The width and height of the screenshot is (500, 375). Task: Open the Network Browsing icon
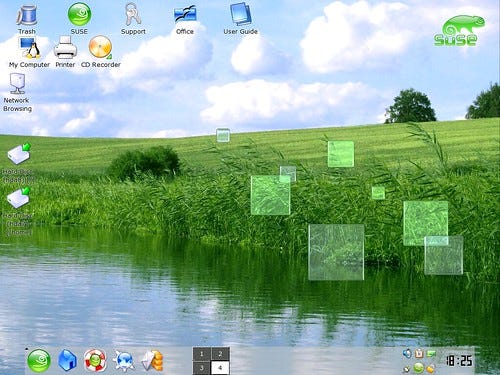pos(17,84)
